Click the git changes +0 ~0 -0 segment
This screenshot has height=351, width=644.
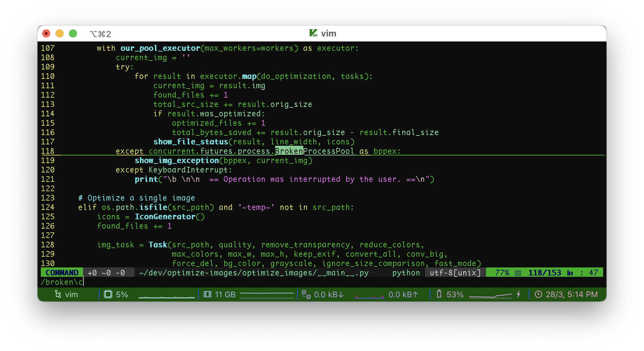[106, 273]
